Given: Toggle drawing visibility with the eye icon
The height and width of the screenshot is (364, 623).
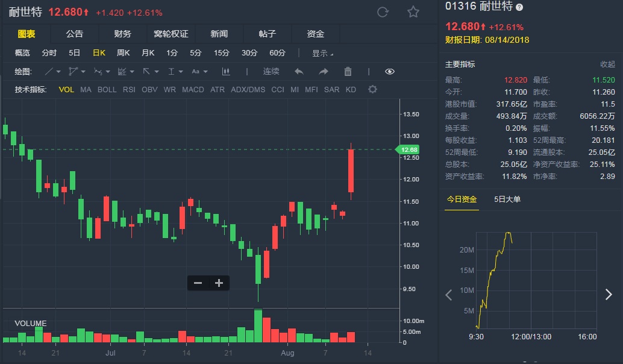Looking at the screenshot, I should [390, 72].
